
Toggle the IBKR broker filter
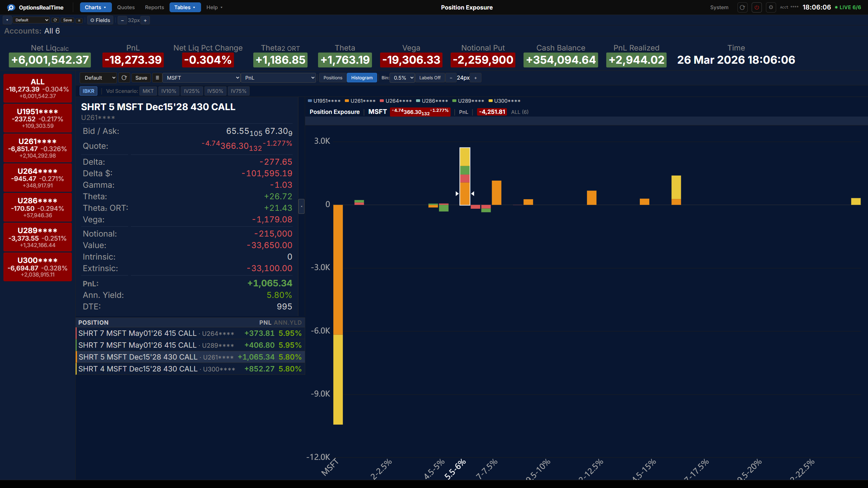coord(88,91)
